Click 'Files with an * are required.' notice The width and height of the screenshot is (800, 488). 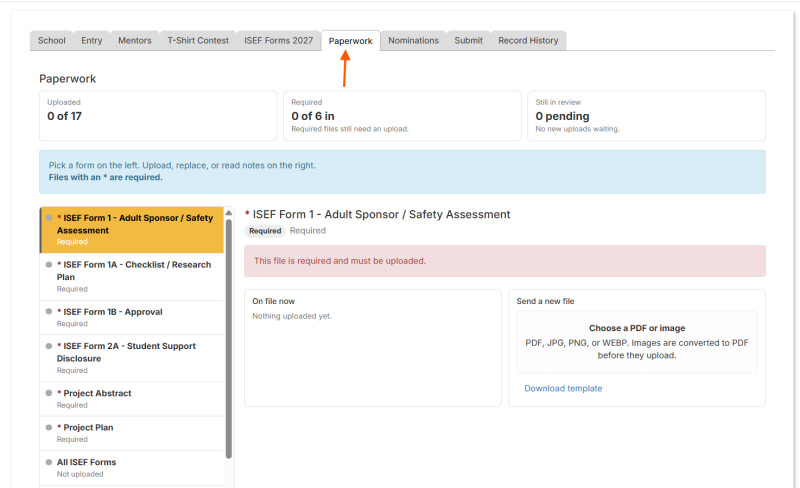tap(106, 177)
